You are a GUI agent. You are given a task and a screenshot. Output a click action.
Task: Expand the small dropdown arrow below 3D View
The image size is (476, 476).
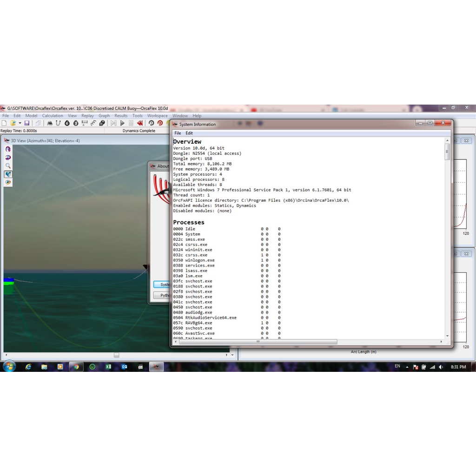(x=232, y=355)
